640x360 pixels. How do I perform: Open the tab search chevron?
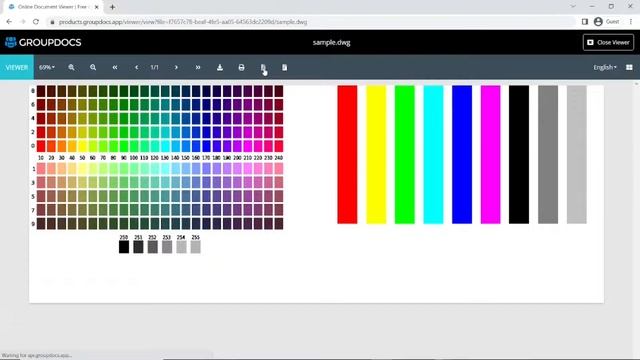click(573, 7)
